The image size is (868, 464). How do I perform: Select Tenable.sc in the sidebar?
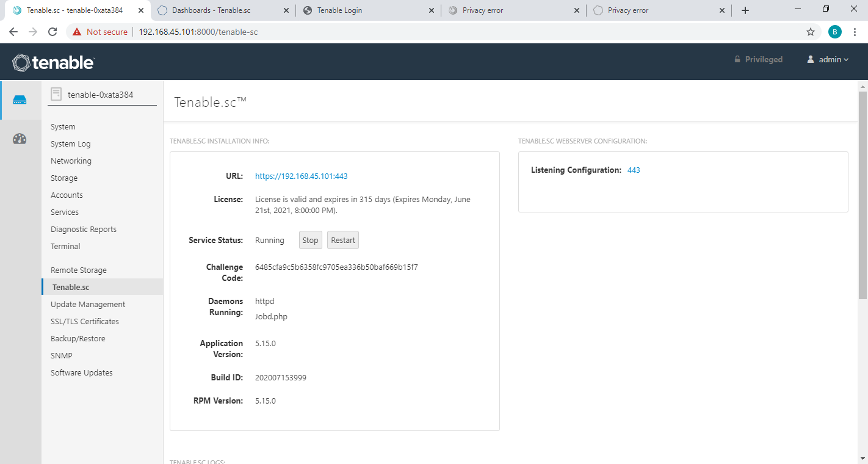[103, 287]
